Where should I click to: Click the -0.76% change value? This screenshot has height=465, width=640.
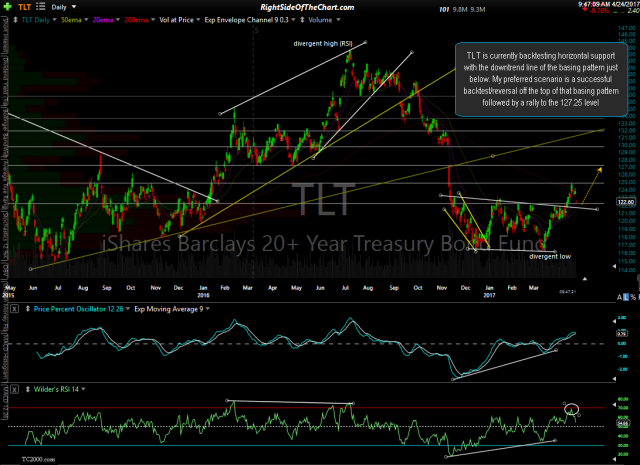click(x=600, y=11)
